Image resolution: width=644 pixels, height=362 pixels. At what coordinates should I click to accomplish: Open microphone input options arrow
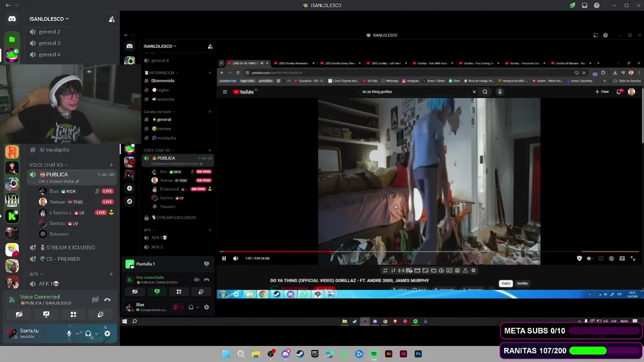coord(77,333)
